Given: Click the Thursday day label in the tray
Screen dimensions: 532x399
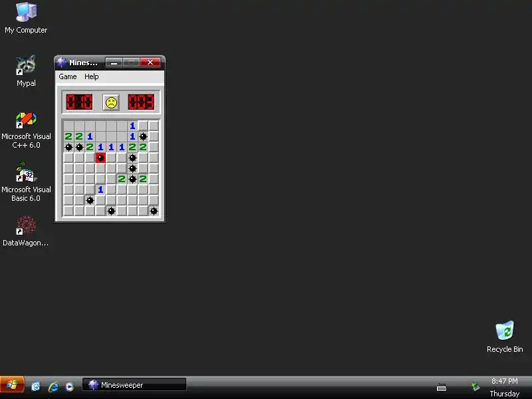Looking at the screenshot, I should click(x=505, y=394).
